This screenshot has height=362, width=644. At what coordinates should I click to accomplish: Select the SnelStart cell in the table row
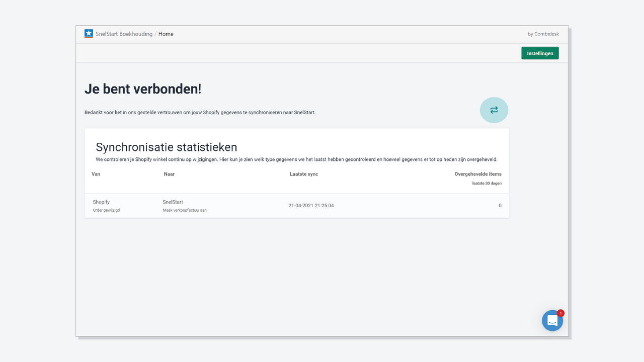click(x=173, y=202)
